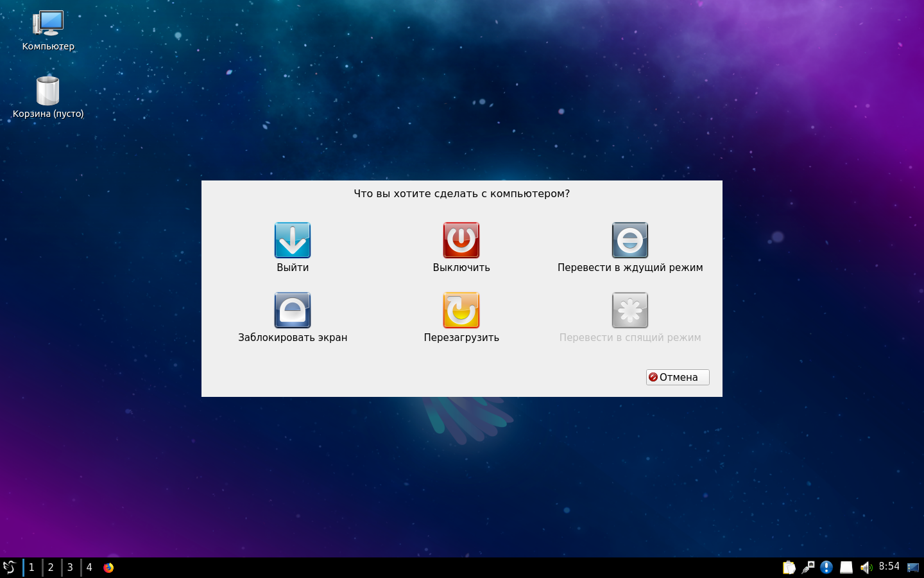Lock the screen with Заблокировать экран icon
The image size is (924, 578).
pos(293,310)
